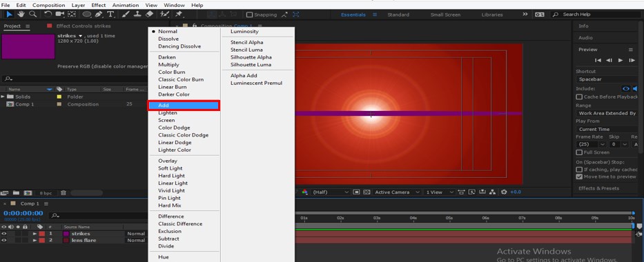Select the Pen tool

(99, 14)
